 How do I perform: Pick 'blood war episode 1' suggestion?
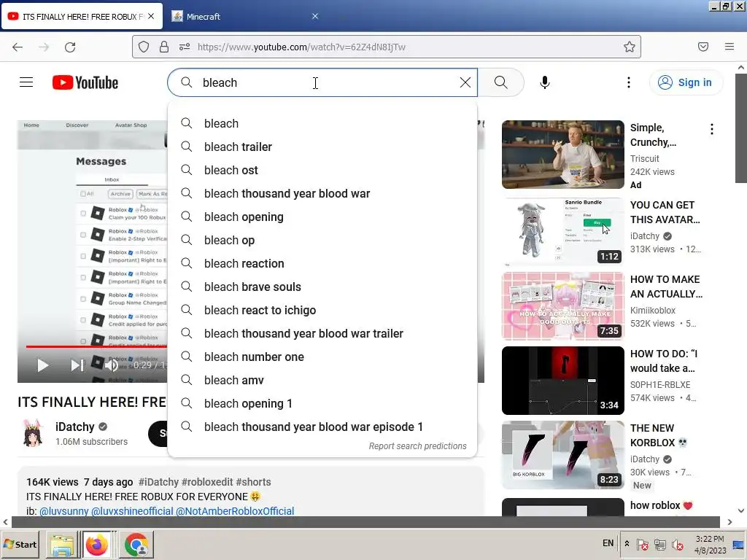tap(322, 427)
